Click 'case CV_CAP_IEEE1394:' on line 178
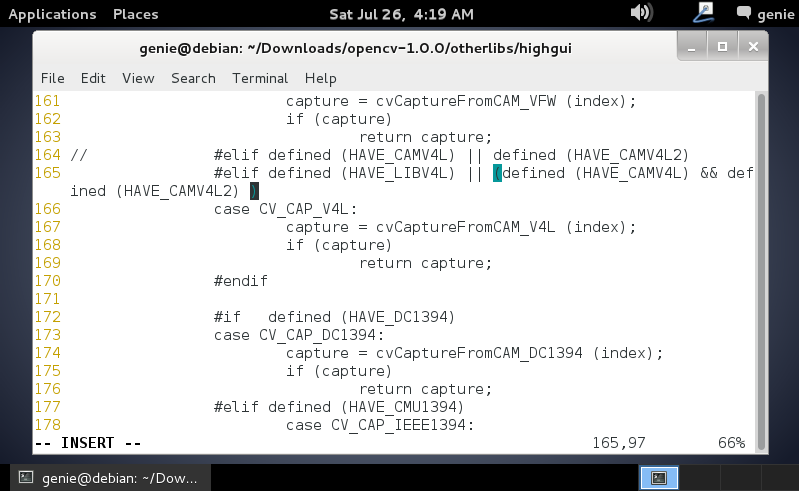799x491 pixels. 380,425
